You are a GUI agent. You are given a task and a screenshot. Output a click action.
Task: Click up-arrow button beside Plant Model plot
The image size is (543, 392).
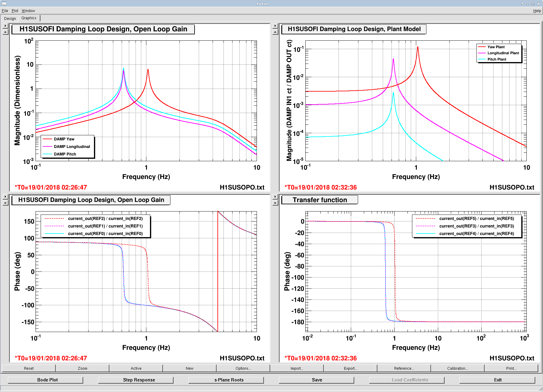pyautogui.click(x=275, y=32)
